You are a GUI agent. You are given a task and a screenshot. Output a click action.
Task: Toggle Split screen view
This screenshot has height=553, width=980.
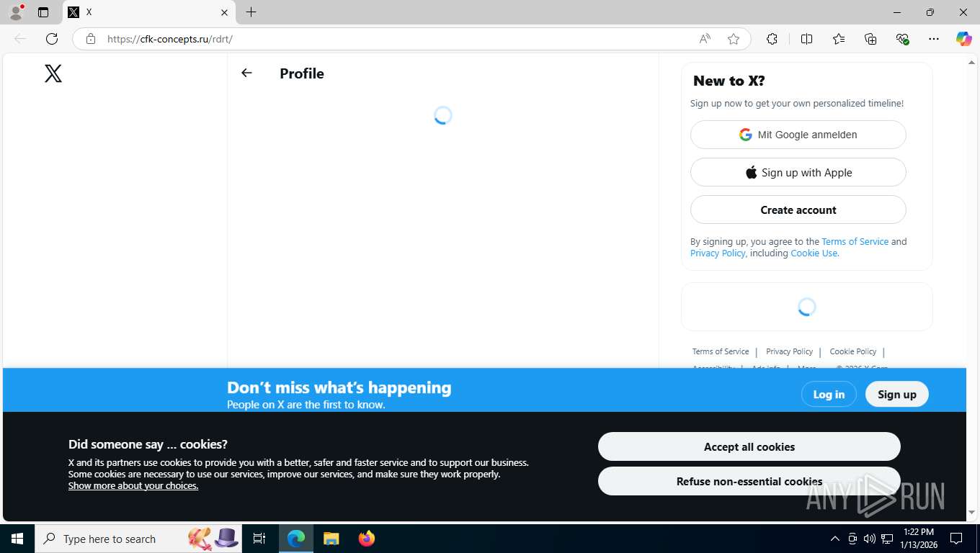point(807,39)
